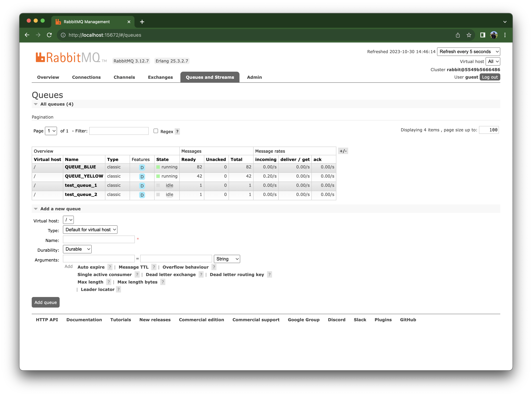The width and height of the screenshot is (532, 396).
Task: Open help for Dead letter routing key
Action: pyautogui.click(x=269, y=275)
